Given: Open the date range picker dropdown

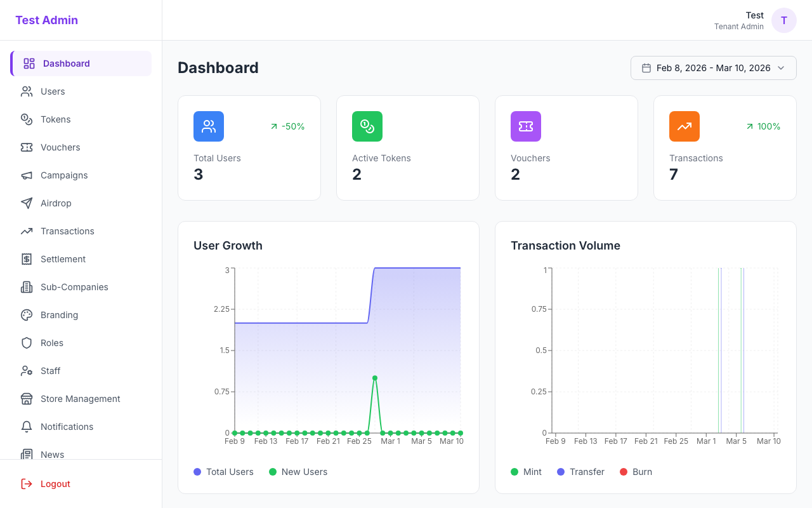Looking at the screenshot, I should (x=713, y=68).
